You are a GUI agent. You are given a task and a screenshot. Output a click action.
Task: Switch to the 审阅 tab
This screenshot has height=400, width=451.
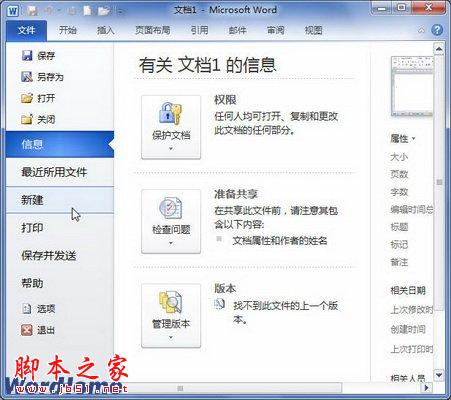[x=275, y=30]
